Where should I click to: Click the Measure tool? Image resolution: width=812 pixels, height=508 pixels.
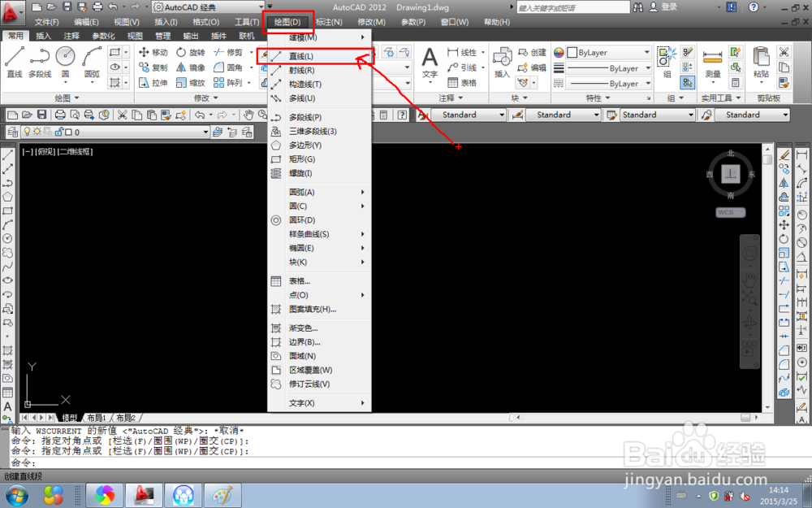pos(713,63)
